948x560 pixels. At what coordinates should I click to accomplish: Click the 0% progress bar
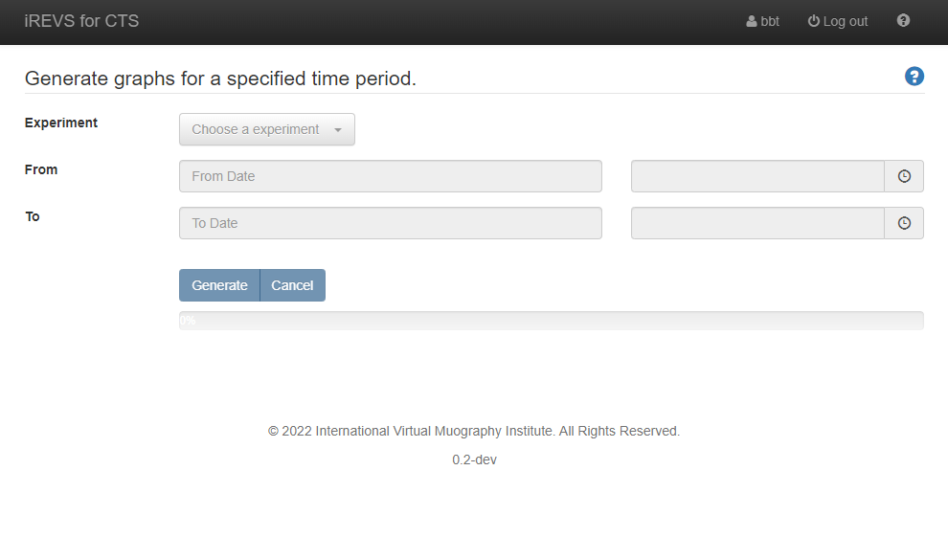(551, 321)
